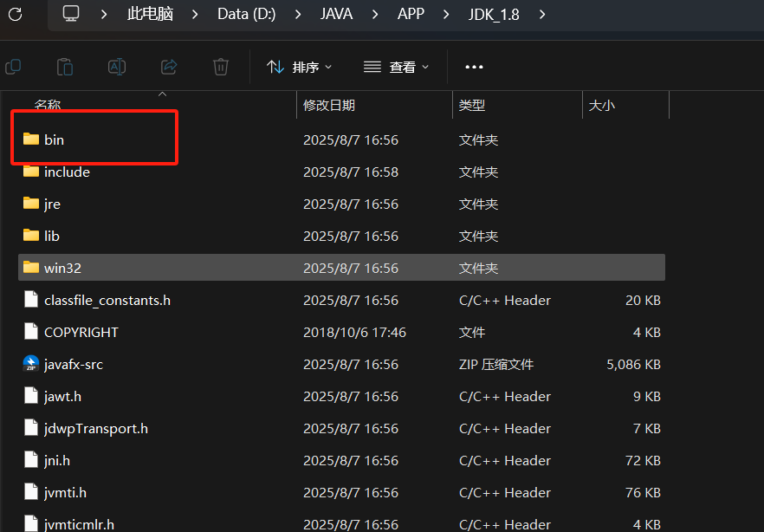The width and height of the screenshot is (764, 532).
Task: Click the refresh icon in address bar
Action: (15, 14)
